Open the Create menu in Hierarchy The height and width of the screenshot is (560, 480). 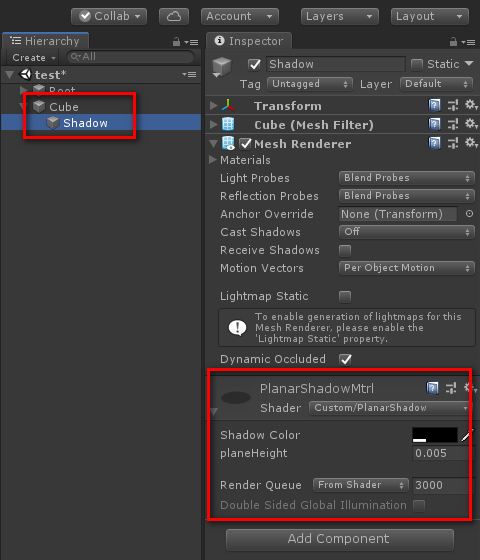click(x=34, y=58)
